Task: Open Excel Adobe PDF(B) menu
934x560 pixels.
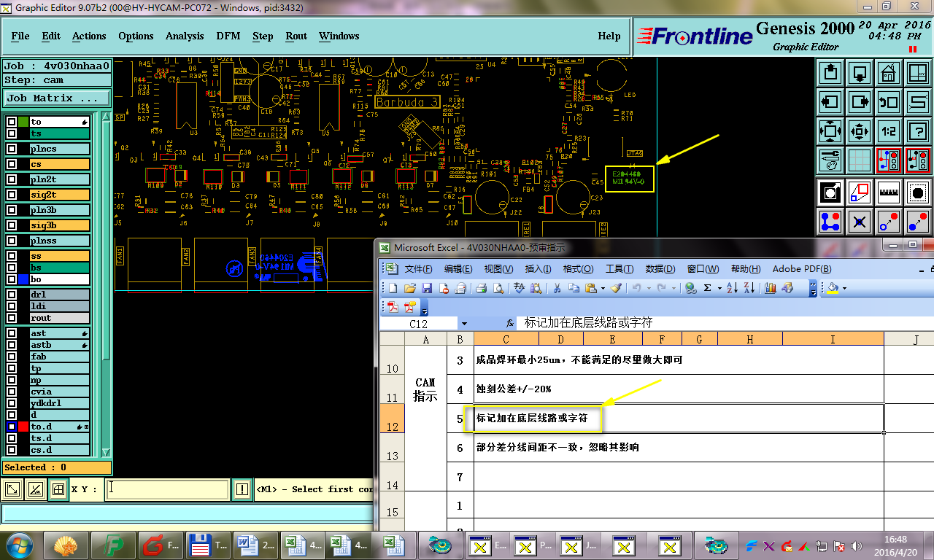Action: click(x=802, y=269)
